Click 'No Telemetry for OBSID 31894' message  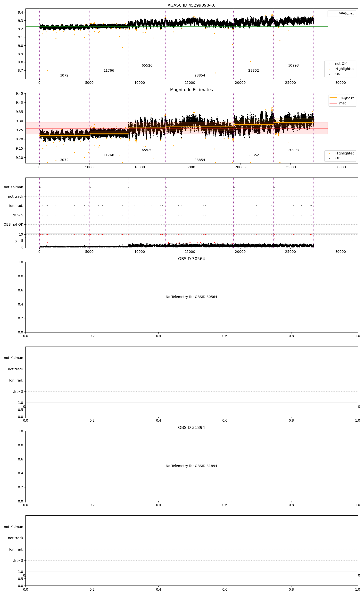(x=191, y=466)
